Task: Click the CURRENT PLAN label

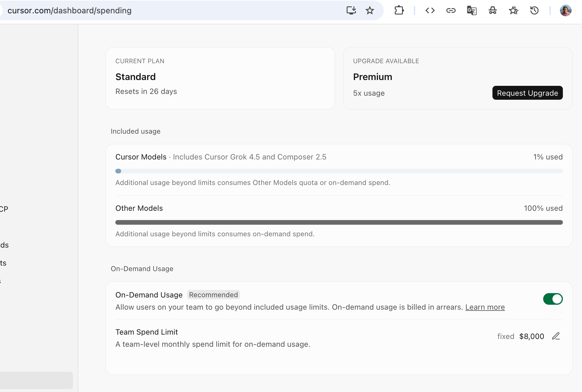Action: point(140,61)
